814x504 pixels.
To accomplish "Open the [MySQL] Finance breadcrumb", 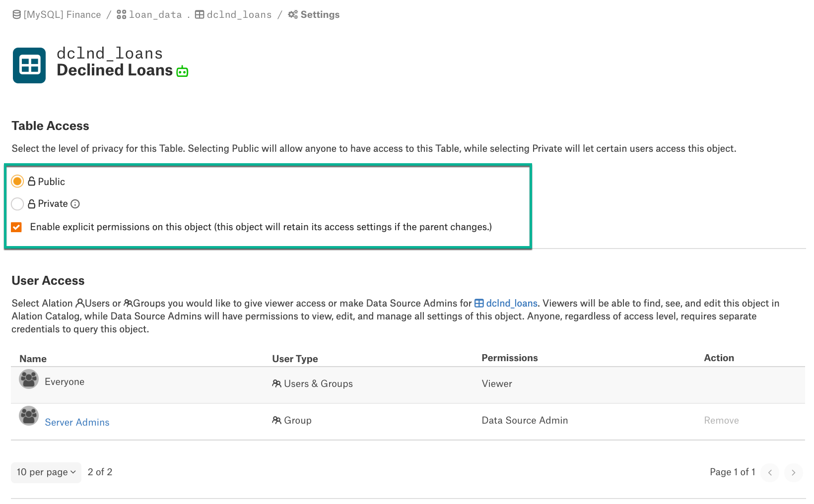I will 62,14.
